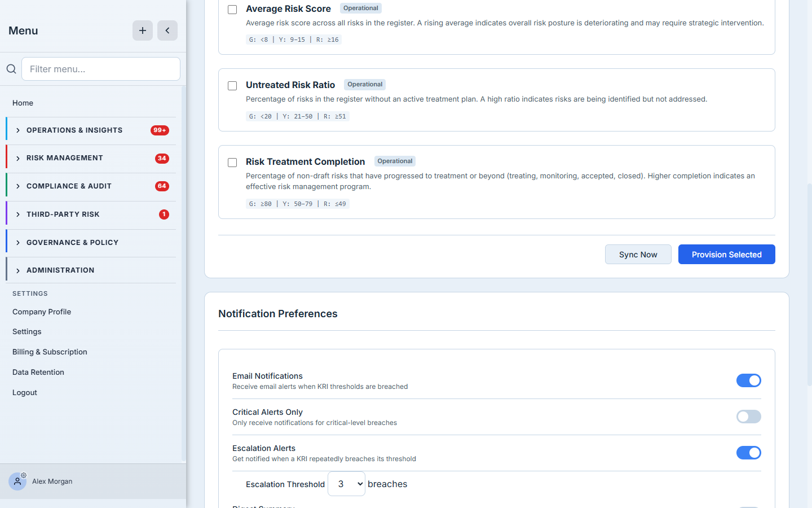This screenshot has width=812, height=508.
Task: Collapse the sidebar with the arrow icon
Action: coord(167,30)
